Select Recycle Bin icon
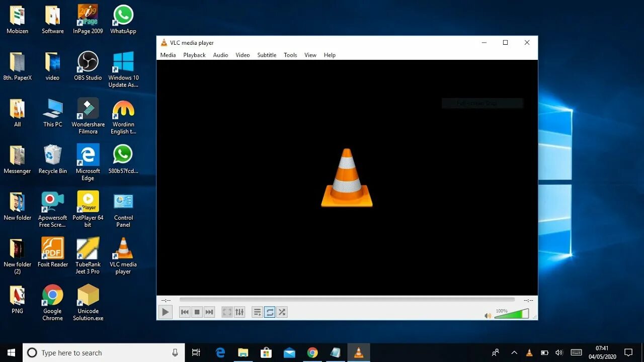 pyautogui.click(x=53, y=160)
